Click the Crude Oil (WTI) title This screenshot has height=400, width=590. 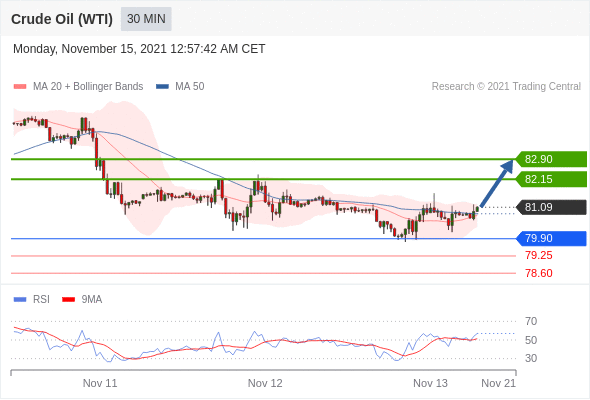pos(62,19)
